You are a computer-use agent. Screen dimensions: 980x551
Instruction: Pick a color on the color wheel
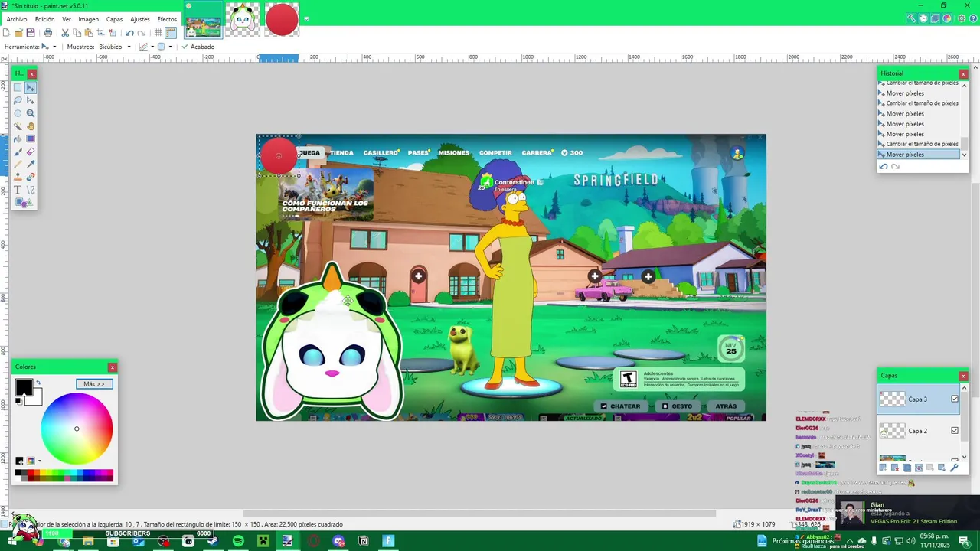pyautogui.click(x=77, y=429)
